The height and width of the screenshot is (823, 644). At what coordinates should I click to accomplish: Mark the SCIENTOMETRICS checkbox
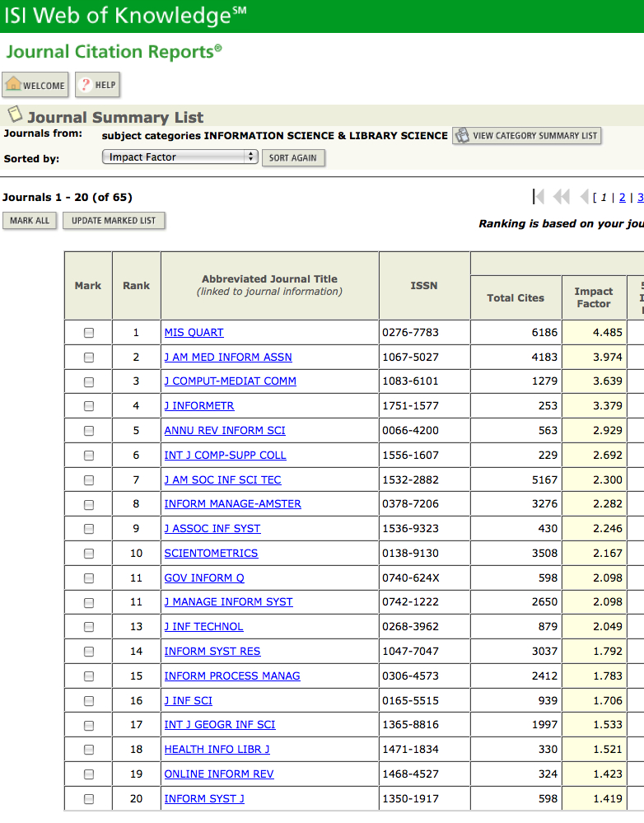coord(89,554)
